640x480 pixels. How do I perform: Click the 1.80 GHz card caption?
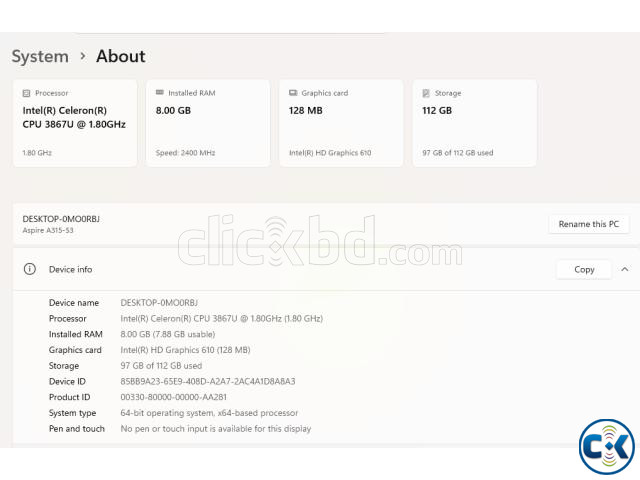tap(37, 153)
